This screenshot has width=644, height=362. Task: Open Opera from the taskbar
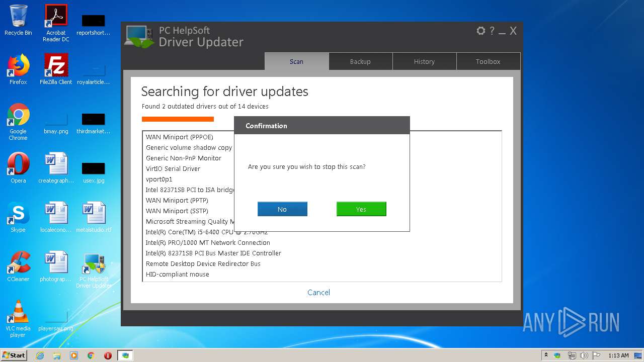[108, 355]
